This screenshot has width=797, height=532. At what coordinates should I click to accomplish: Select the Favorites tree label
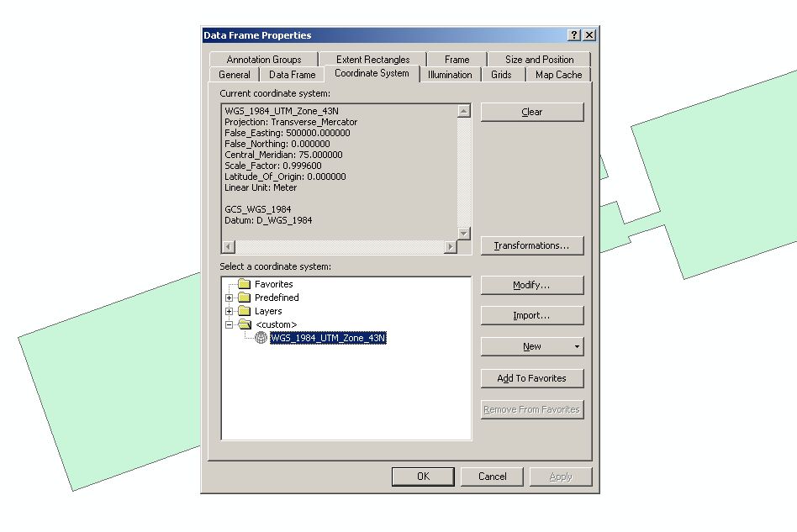point(273,284)
